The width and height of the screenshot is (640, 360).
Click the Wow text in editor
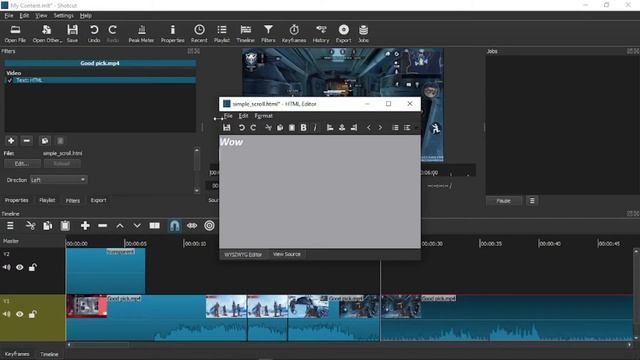pyautogui.click(x=231, y=142)
